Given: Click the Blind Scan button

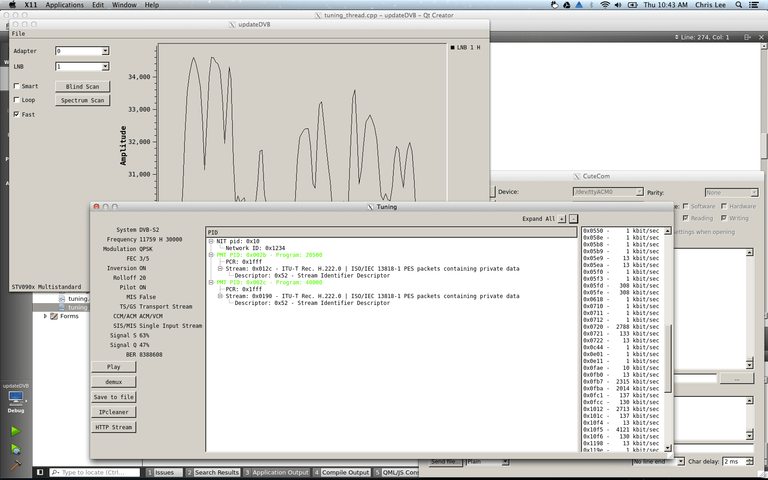Looking at the screenshot, I should [x=82, y=86].
